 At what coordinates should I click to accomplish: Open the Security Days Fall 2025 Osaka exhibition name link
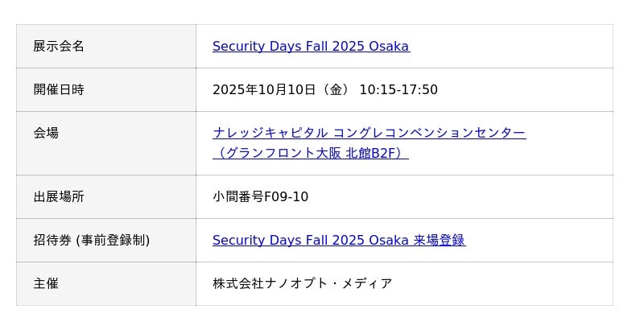(x=311, y=47)
